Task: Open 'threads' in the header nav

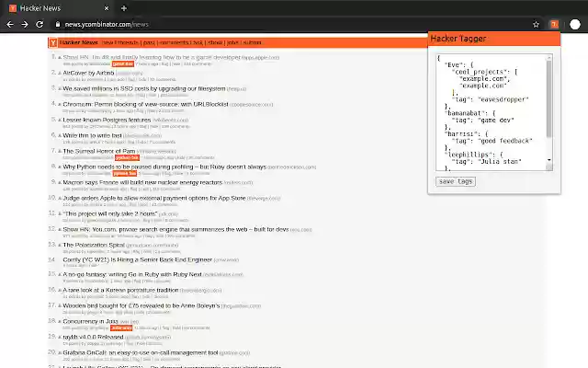Action: coord(128,43)
